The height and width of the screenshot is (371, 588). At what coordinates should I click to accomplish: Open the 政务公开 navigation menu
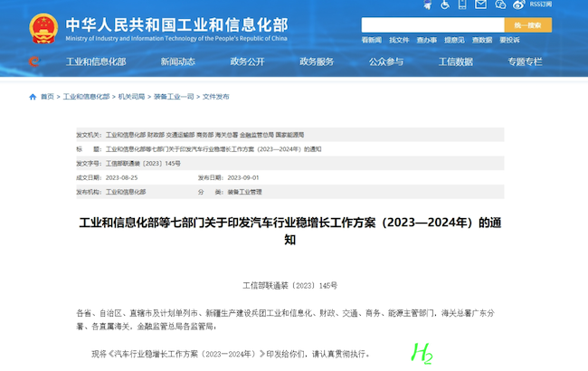(247, 62)
